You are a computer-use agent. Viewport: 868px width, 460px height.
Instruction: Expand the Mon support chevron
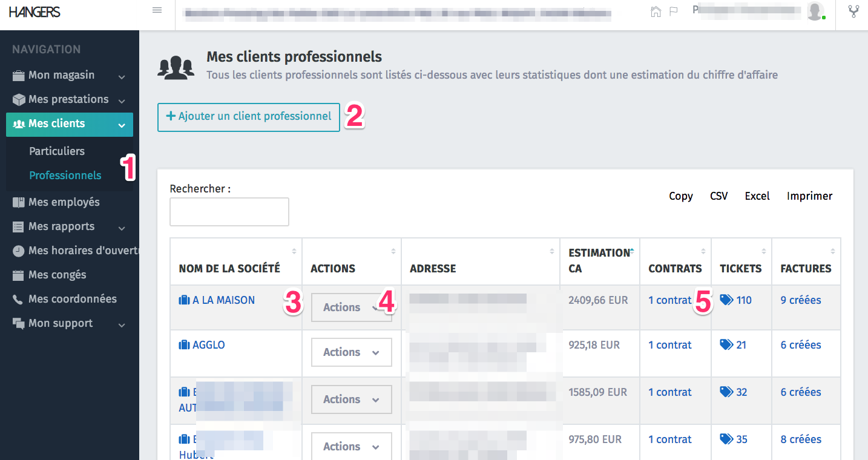tap(122, 325)
